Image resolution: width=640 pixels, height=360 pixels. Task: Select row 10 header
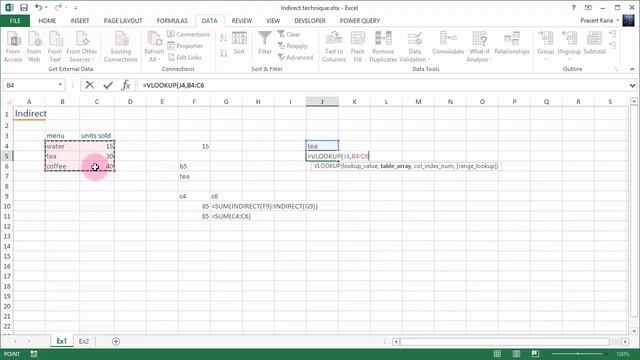point(7,207)
